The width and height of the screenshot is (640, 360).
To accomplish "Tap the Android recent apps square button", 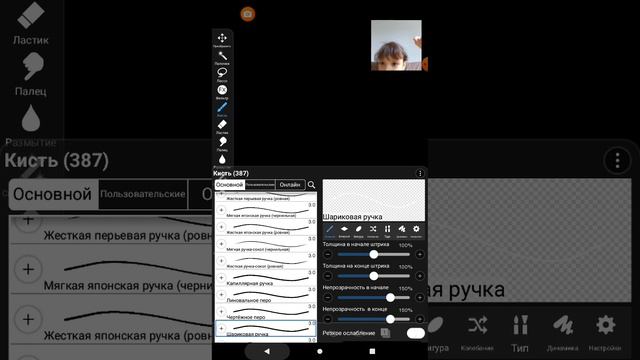I will click(372, 351).
